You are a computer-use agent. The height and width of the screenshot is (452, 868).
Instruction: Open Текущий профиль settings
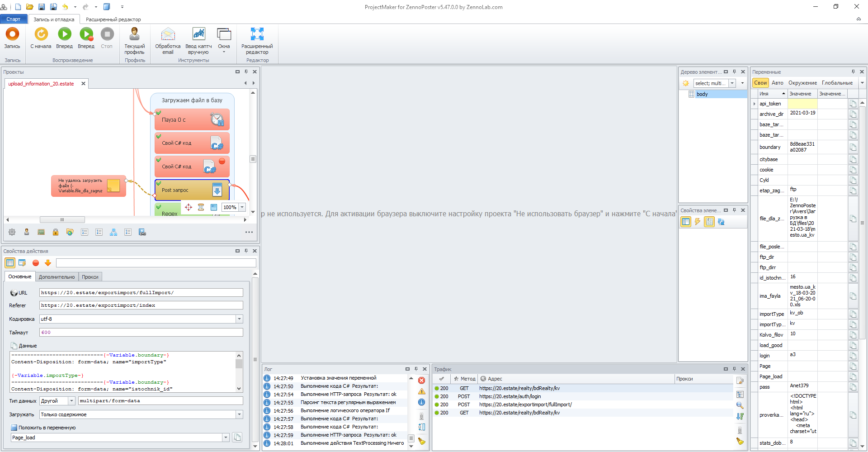click(x=134, y=41)
